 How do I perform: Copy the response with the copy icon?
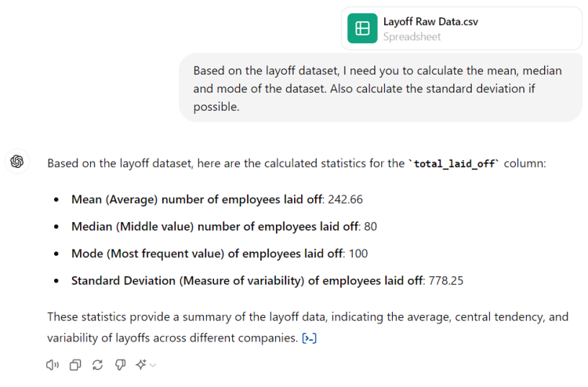point(75,365)
